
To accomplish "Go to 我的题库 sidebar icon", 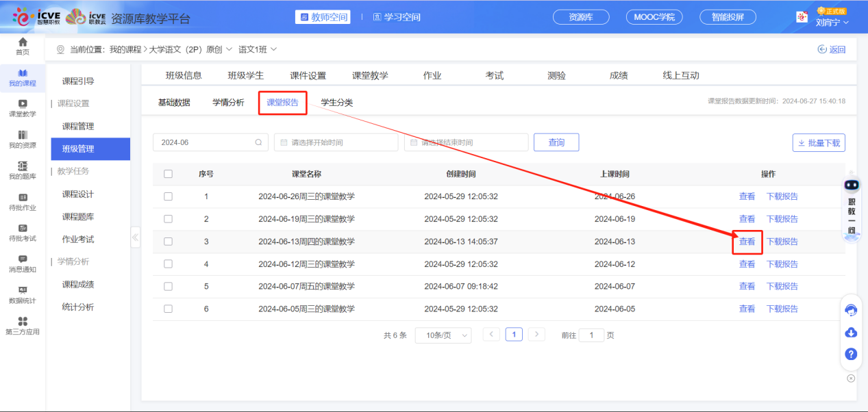I will coord(23,170).
